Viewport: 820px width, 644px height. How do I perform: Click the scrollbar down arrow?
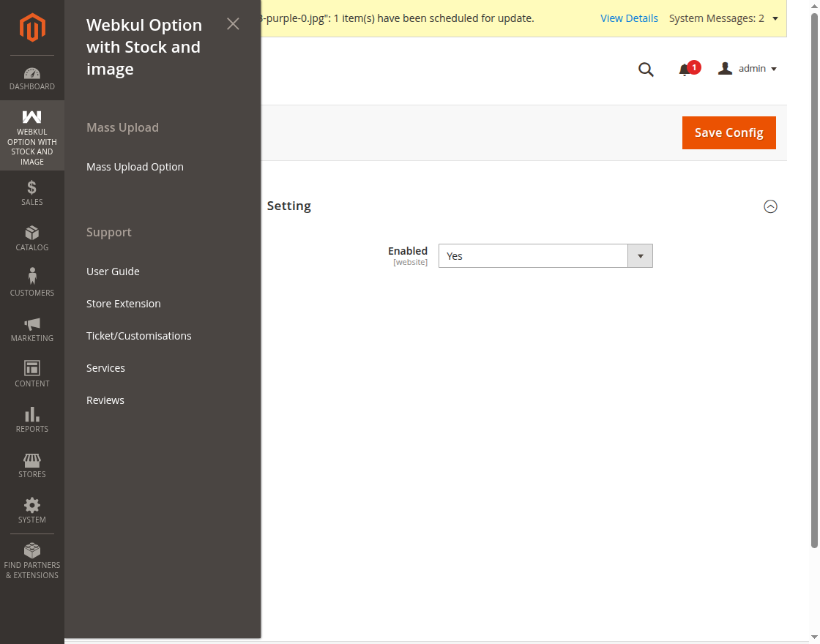(814, 637)
